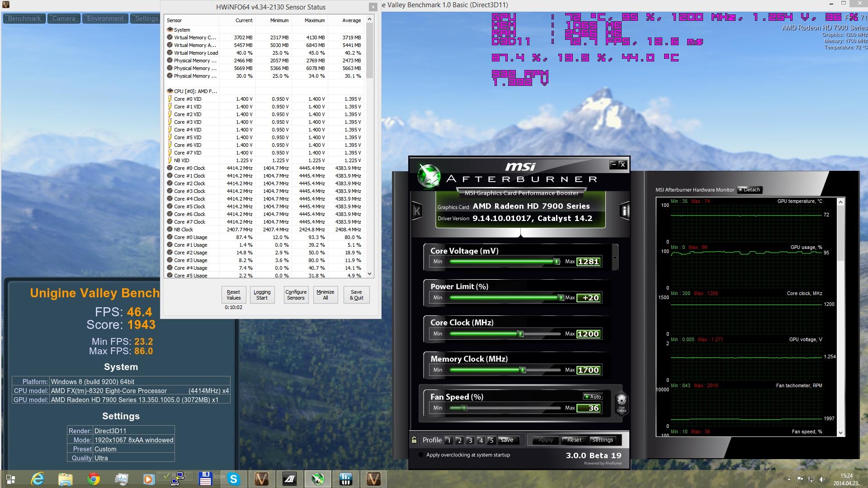Click the Core Clock value field 1200
The image size is (868, 488).
tap(589, 334)
